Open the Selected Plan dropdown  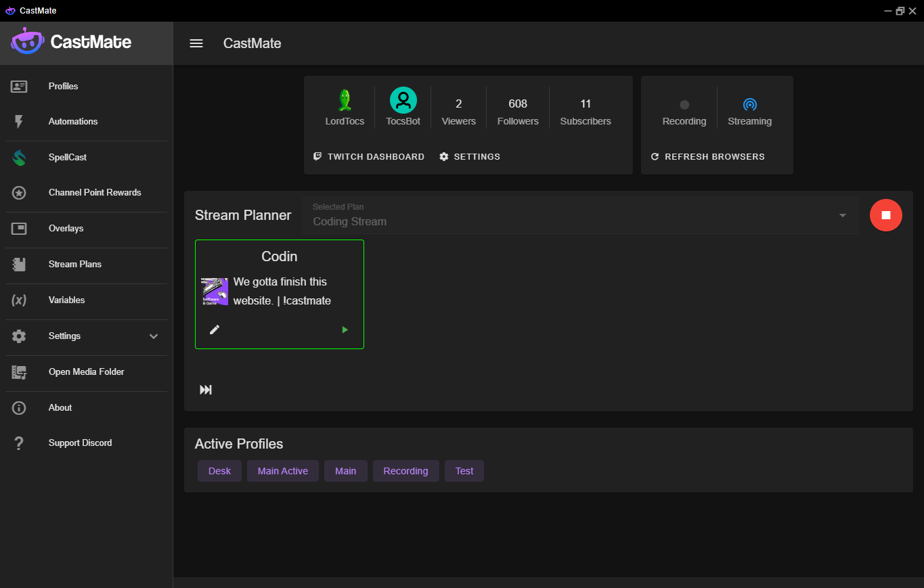581,215
